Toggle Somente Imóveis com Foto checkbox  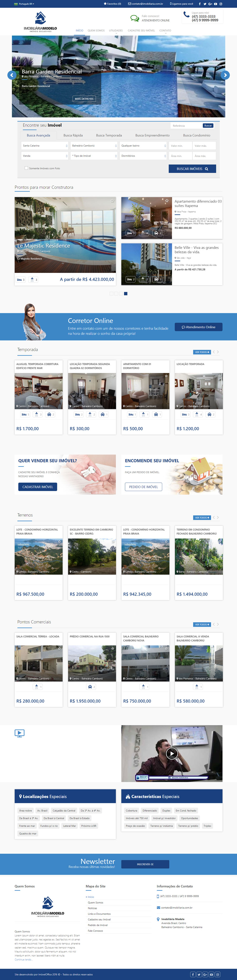(x=26, y=168)
